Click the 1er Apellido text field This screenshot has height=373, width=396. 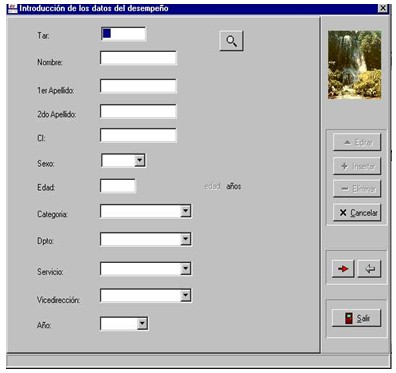[x=138, y=86]
